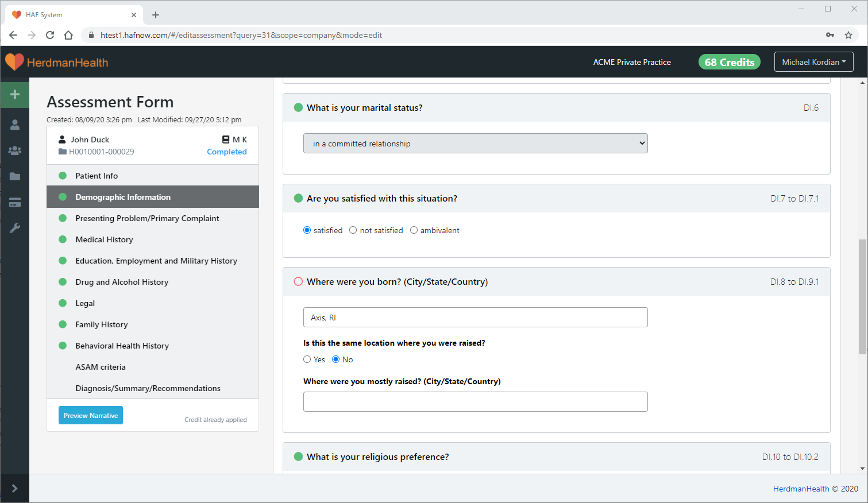Click the green plus icon in sidebar

[x=15, y=94]
